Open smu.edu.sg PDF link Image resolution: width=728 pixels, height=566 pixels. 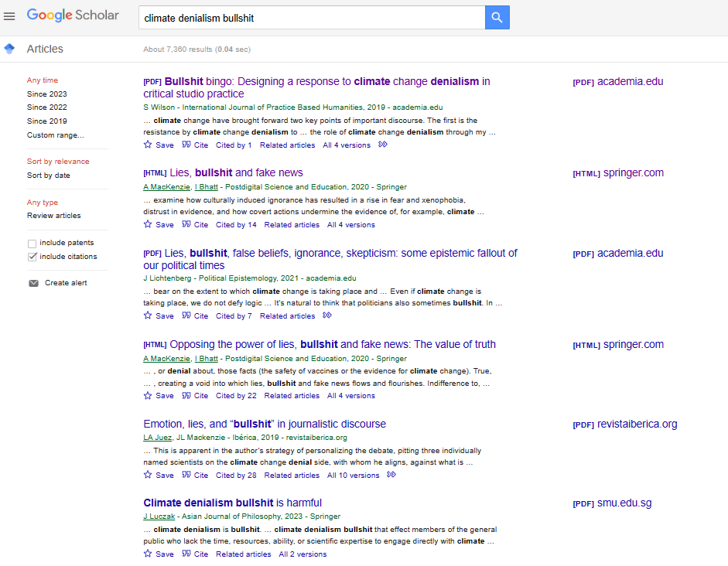point(624,503)
